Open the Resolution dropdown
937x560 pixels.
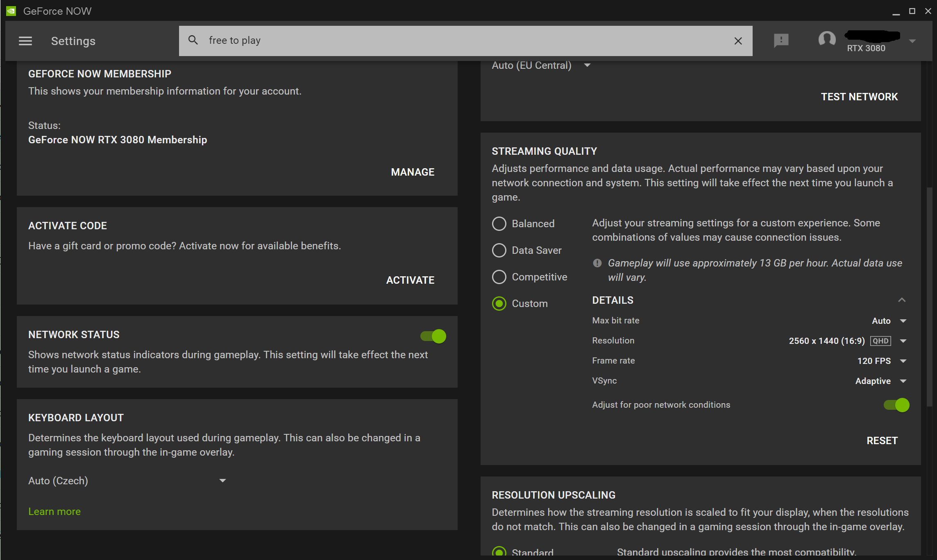click(848, 341)
